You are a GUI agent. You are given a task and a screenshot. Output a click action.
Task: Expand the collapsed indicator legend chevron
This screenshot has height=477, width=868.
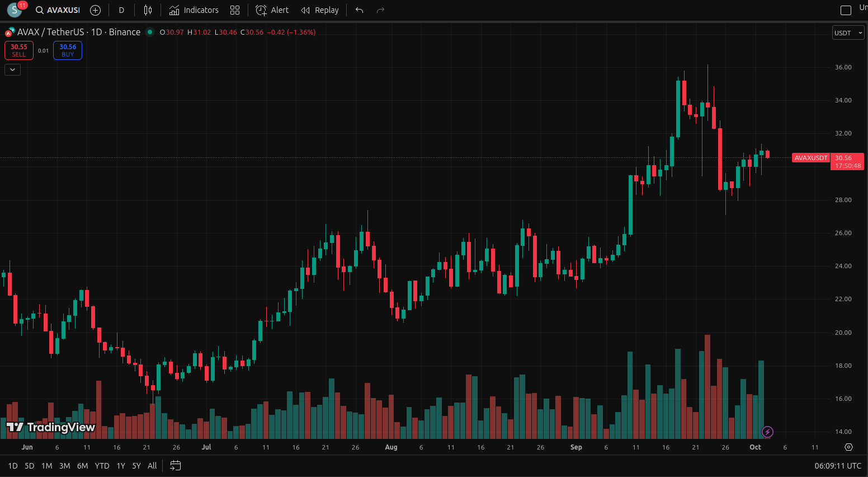12,69
